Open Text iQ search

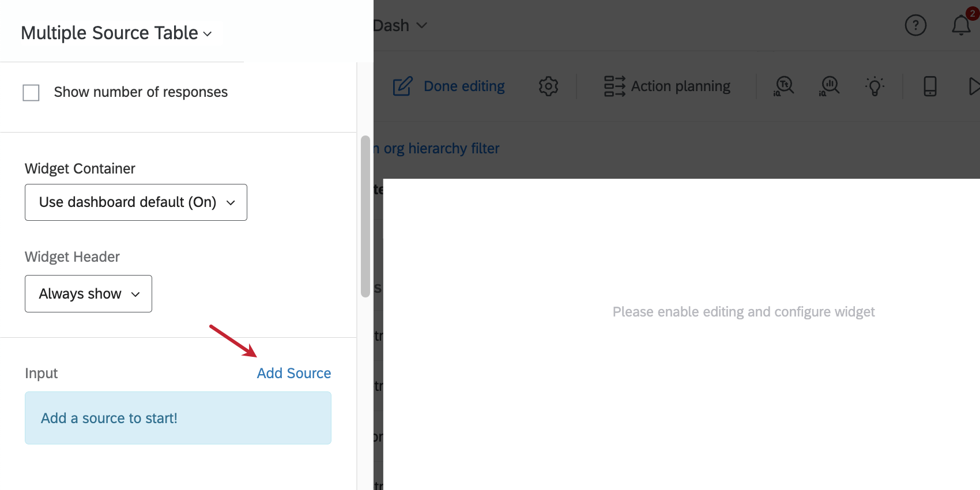point(783,86)
